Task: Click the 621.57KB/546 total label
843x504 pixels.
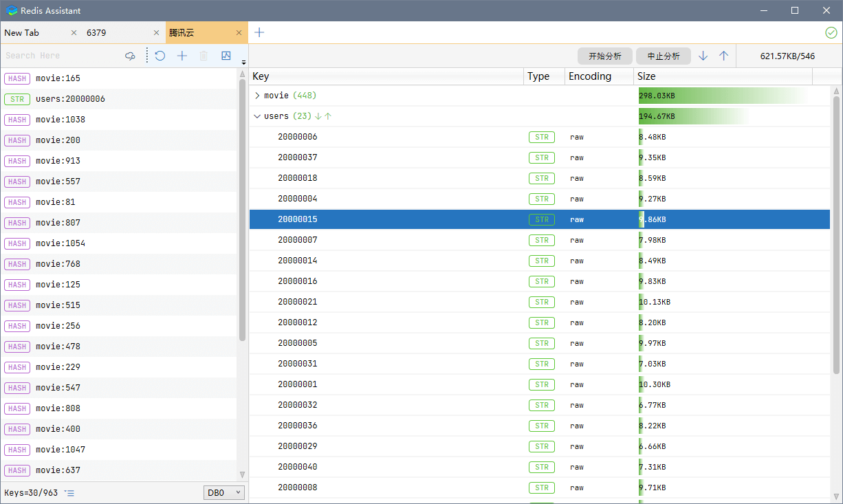Action: [787, 56]
